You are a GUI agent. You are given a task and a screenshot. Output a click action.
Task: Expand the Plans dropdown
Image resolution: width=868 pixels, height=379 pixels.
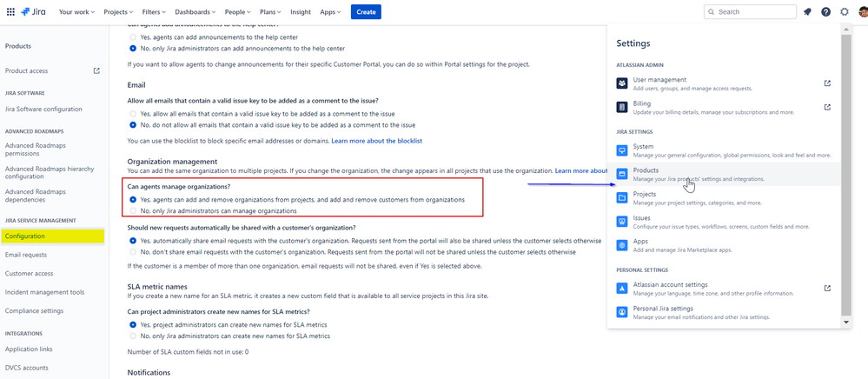click(x=271, y=11)
